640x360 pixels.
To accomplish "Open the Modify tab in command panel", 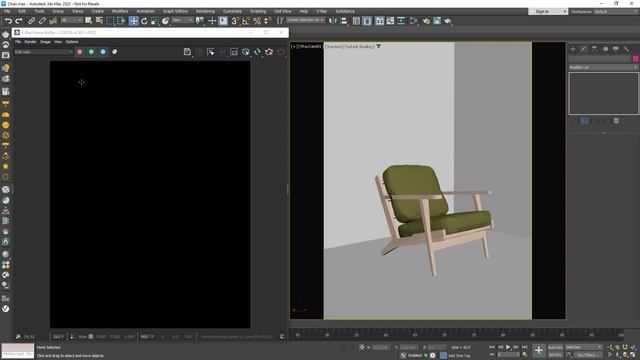I will click(x=584, y=49).
